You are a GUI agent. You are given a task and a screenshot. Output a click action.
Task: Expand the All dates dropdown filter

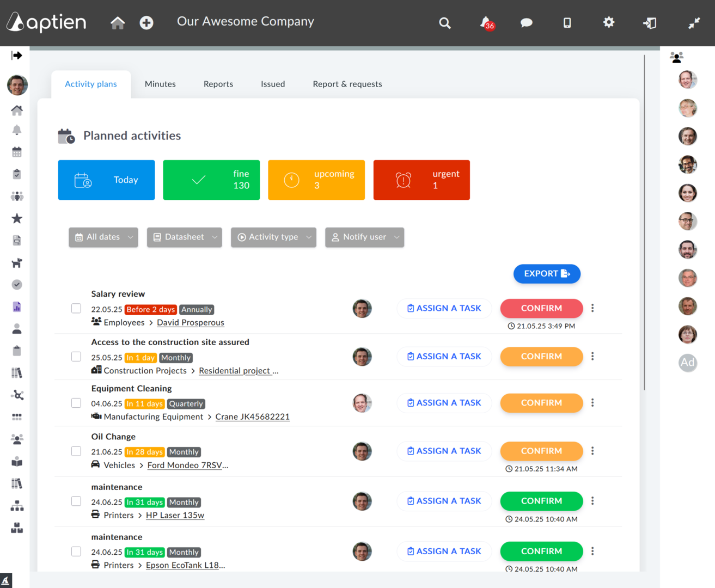pos(103,237)
